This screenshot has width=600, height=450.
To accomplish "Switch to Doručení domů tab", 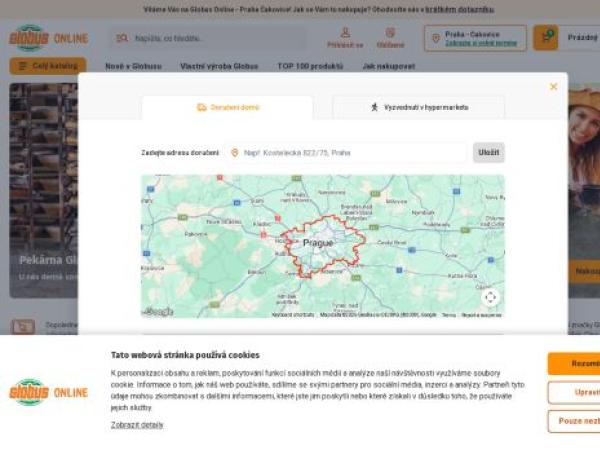I will click(227, 107).
